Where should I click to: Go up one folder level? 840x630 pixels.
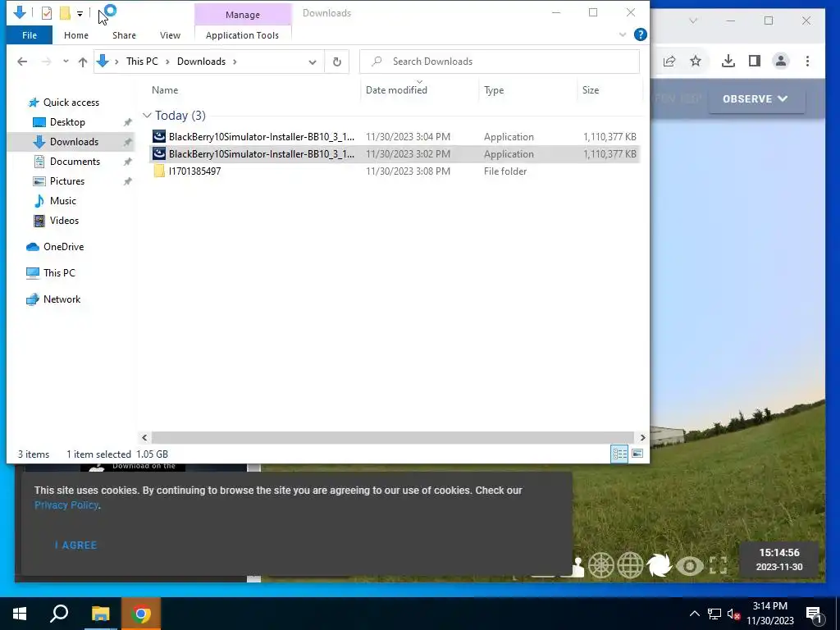(83, 62)
